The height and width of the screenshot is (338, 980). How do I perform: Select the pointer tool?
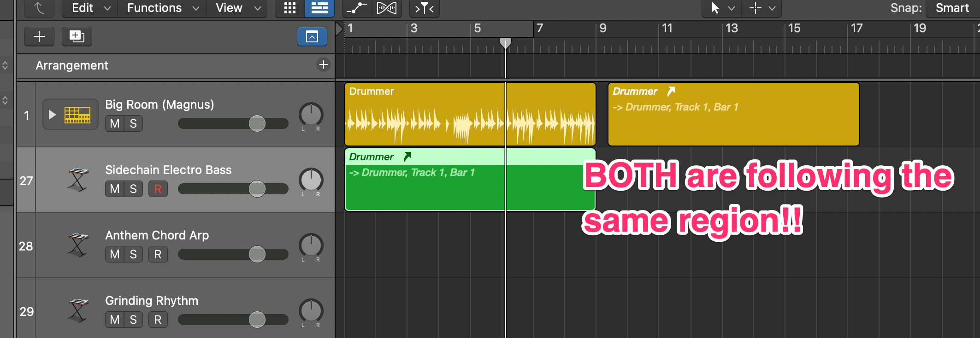(x=715, y=8)
